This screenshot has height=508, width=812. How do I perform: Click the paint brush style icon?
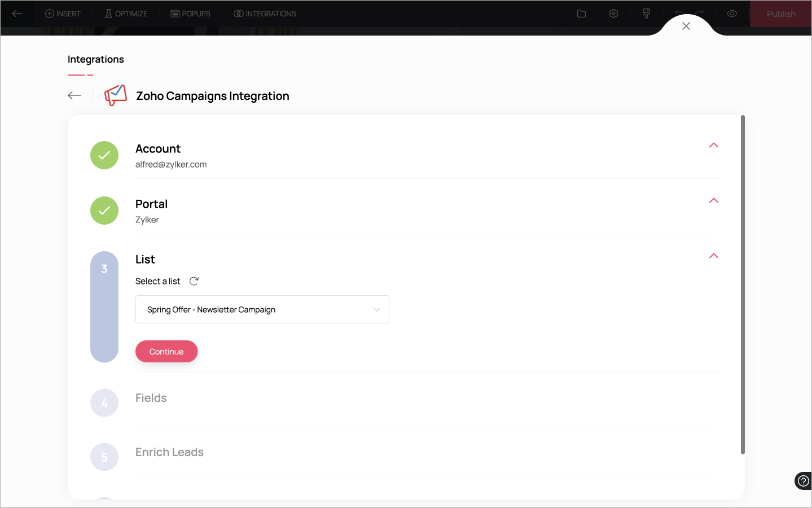click(647, 14)
